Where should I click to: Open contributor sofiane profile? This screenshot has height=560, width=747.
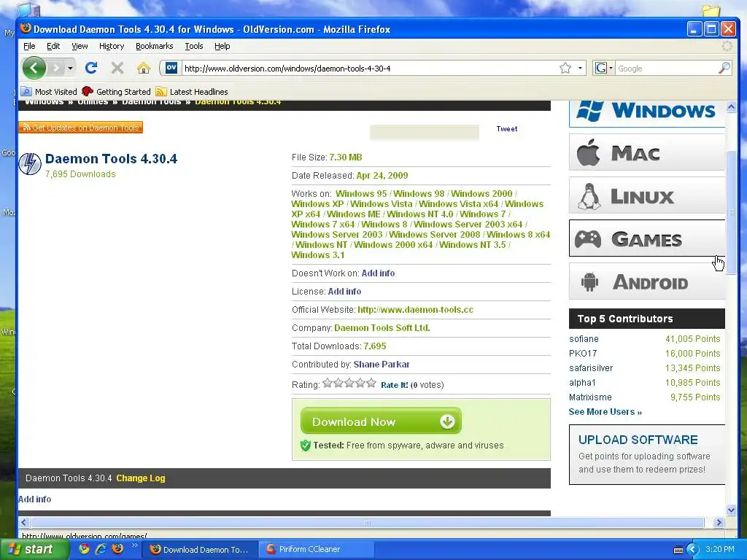[584, 339]
